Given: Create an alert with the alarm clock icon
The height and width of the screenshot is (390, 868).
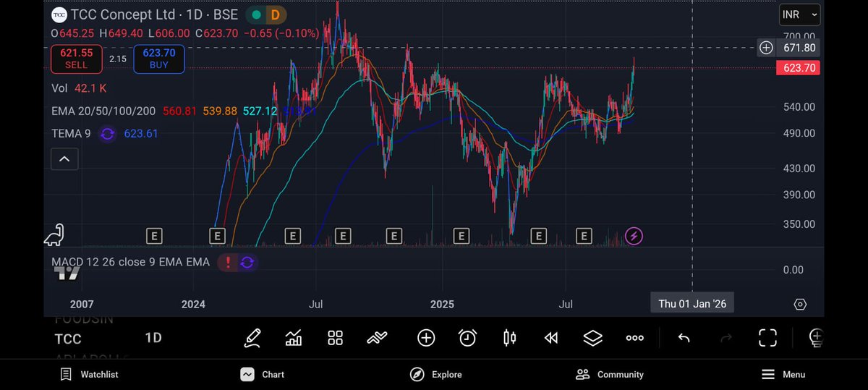Looking at the screenshot, I should click(x=468, y=337).
